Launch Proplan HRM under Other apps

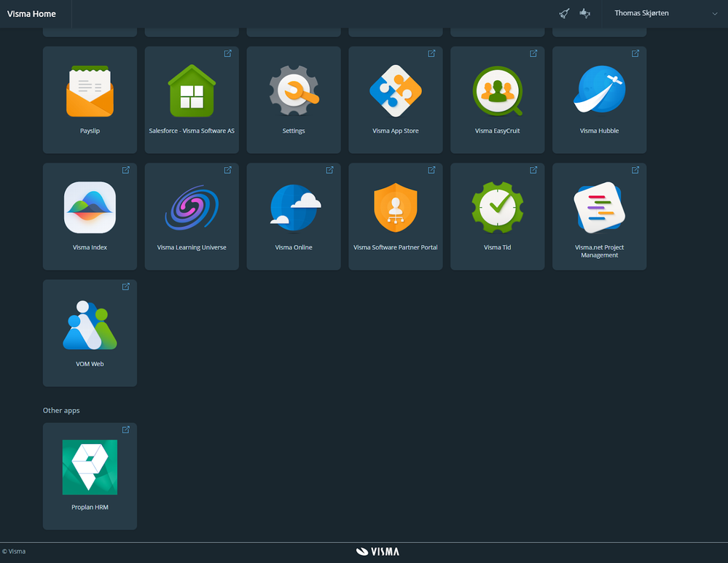click(90, 476)
